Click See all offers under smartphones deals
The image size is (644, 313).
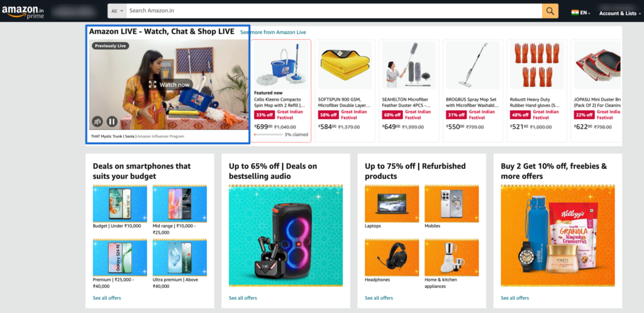[x=107, y=298]
